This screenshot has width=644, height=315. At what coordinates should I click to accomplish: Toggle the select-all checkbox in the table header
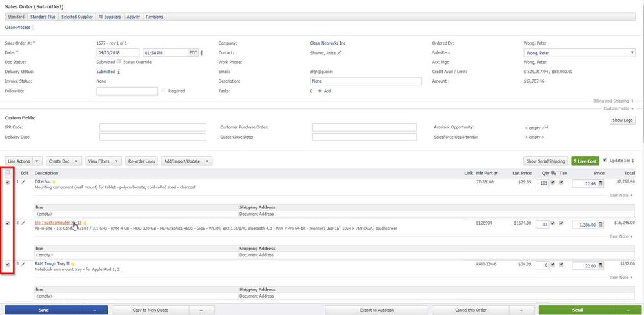pyautogui.click(x=8, y=172)
